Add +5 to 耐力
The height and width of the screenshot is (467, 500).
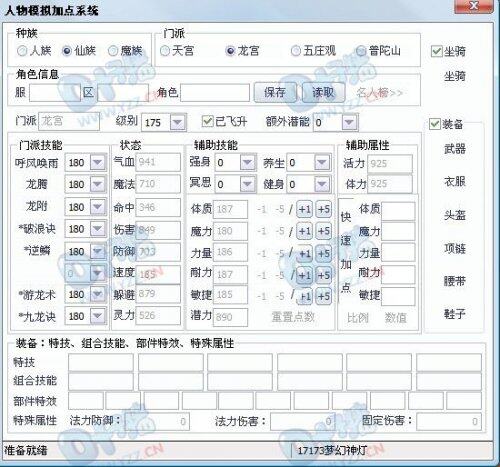point(324,276)
